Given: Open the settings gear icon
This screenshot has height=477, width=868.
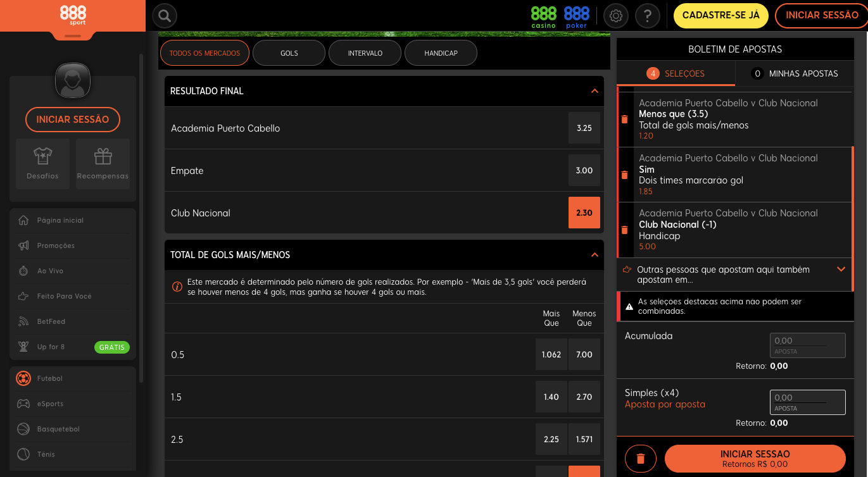Looking at the screenshot, I should 615,16.
